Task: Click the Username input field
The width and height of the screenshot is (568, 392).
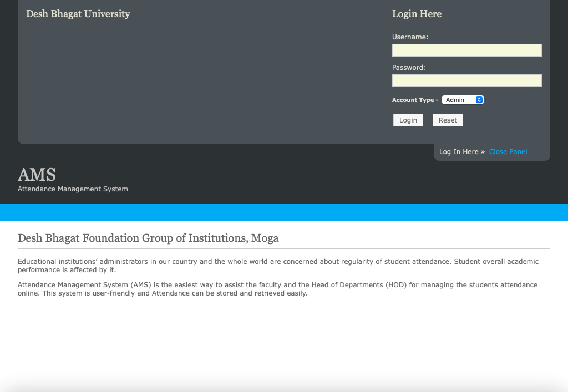Action: click(466, 50)
